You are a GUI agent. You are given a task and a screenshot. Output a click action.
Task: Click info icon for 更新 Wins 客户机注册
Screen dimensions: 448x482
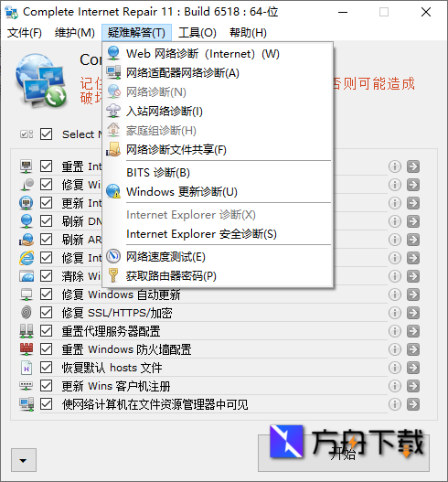click(x=395, y=386)
